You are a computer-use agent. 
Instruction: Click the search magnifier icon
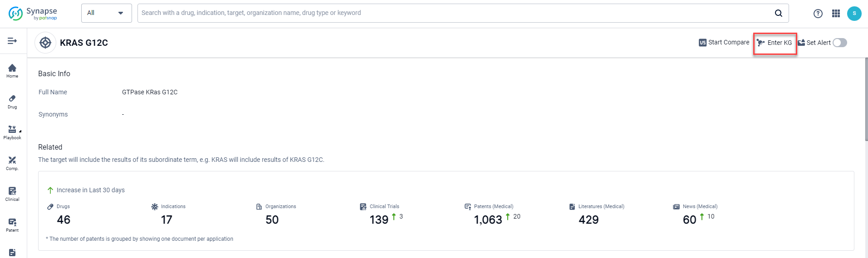(x=778, y=13)
